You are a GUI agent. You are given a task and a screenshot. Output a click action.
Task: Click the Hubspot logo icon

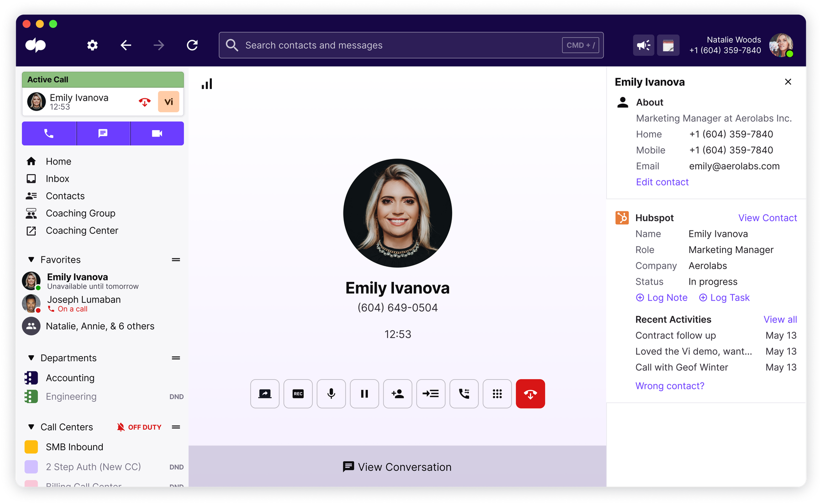pyautogui.click(x=622, y=218)
